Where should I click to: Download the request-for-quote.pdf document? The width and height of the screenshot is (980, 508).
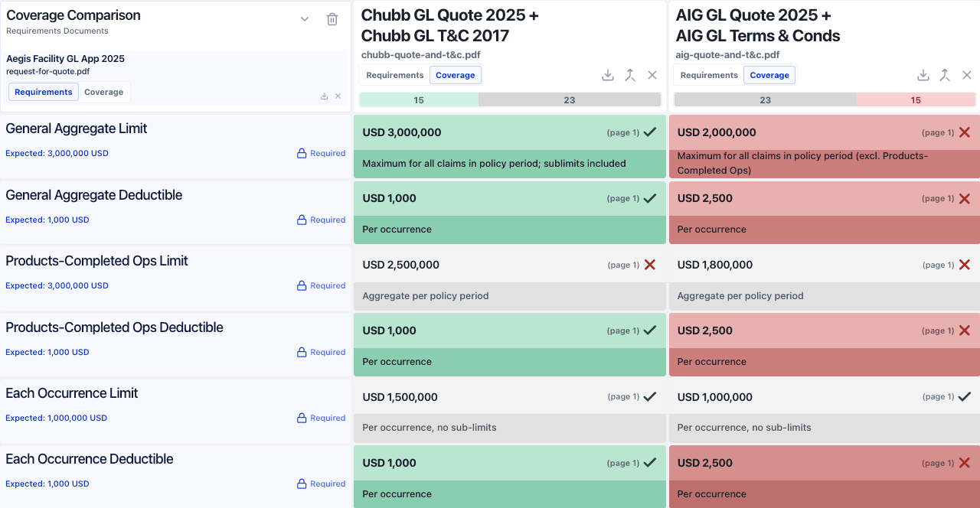(324, 96)
